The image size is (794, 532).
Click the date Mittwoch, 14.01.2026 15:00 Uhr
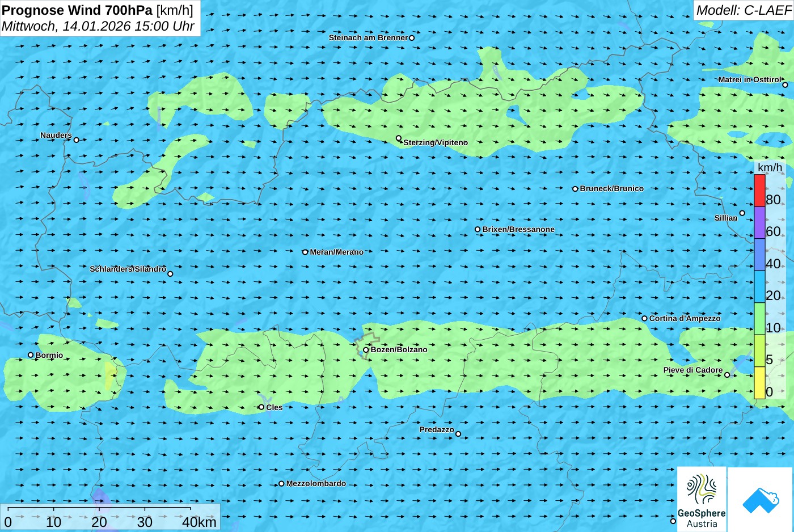point(98,26)
